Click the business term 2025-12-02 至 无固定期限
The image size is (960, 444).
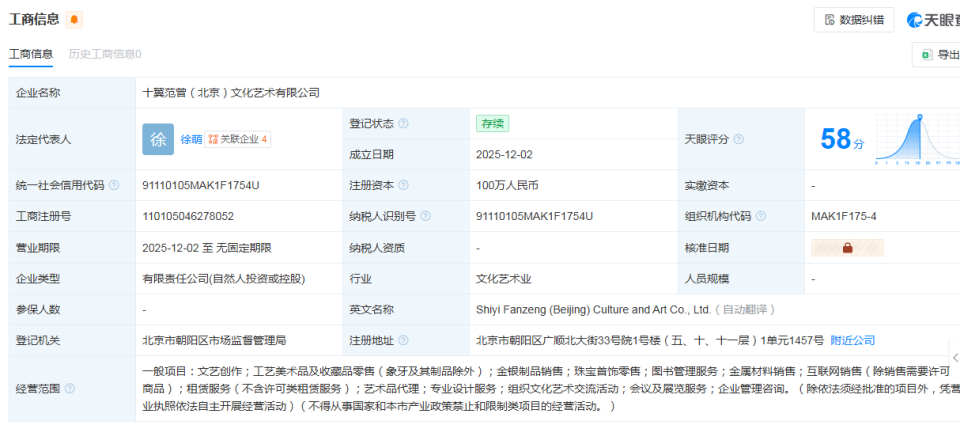point(207,248)
